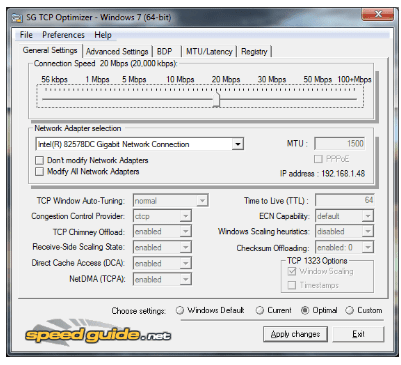Select the Current settings radio button
The image size is (401, 365).
coord(260,310)
